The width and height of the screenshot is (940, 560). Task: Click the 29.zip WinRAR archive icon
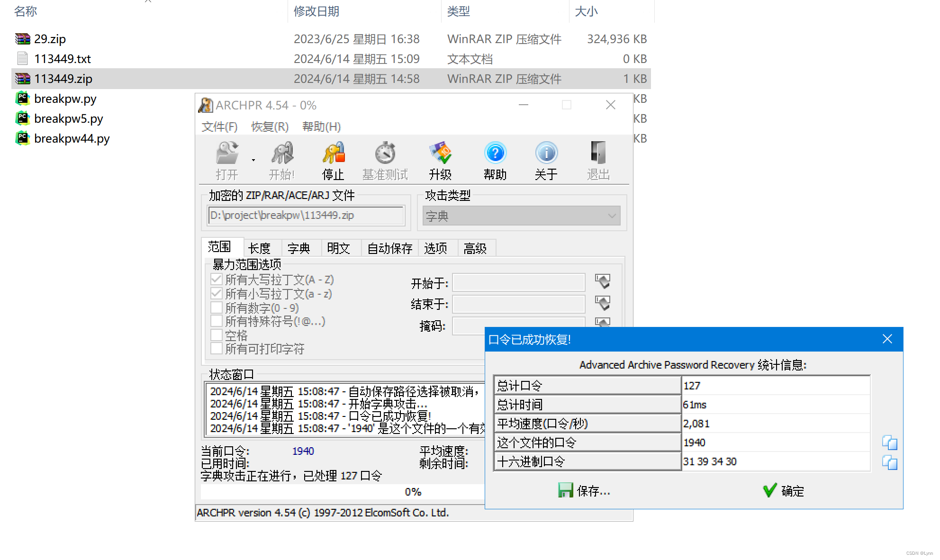coord(22,39)
